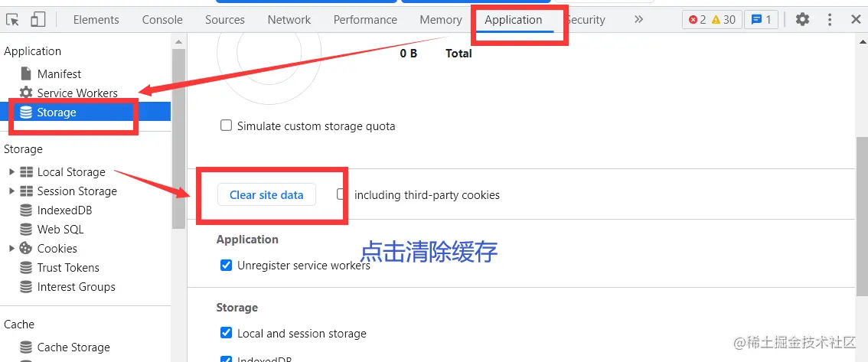
Task: Open the IndexedDB database item
Action: tap(64, 210)
